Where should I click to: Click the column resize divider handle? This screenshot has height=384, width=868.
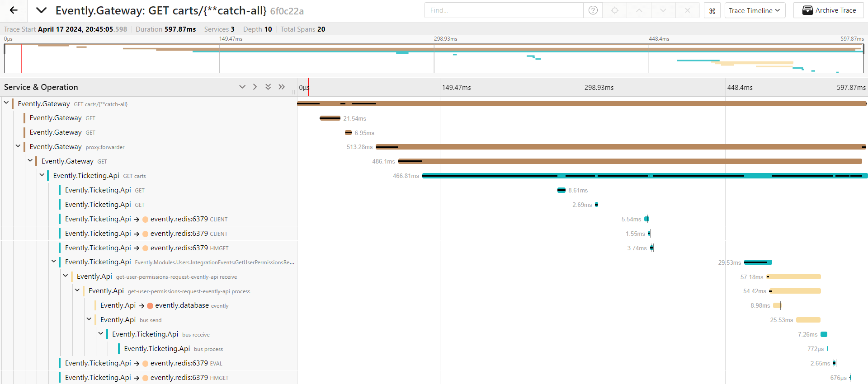point(293,92)
